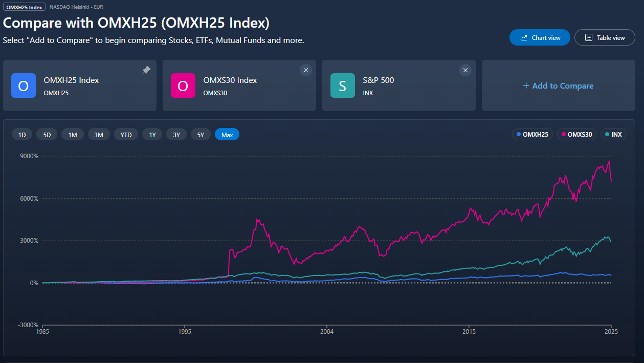This screenshot has width=644, height=363.
Task: Select the 1D time range
Action: pyautogui.click(x=22, y=135)
